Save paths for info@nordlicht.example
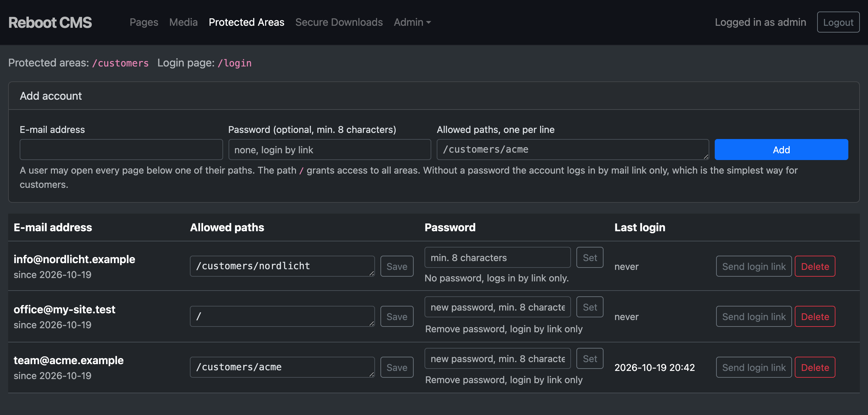868x415 pixels. pos(397,266)
